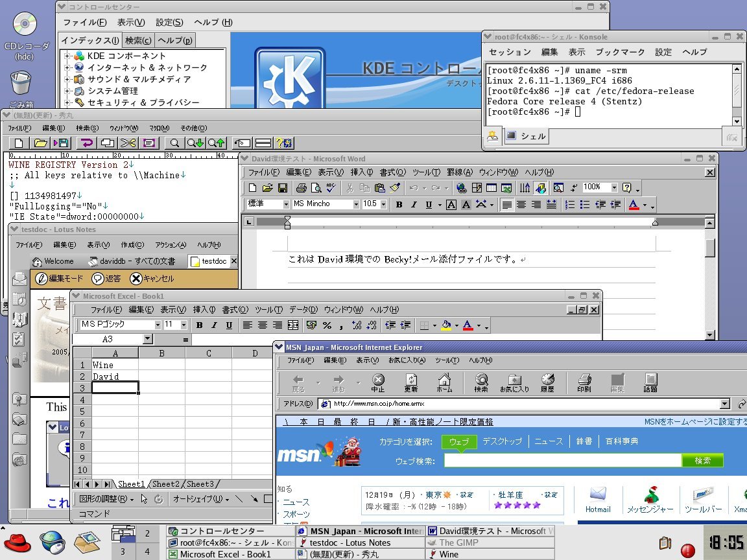
Task: Open Word style 標準 dropdown
Action: (287, 204)
